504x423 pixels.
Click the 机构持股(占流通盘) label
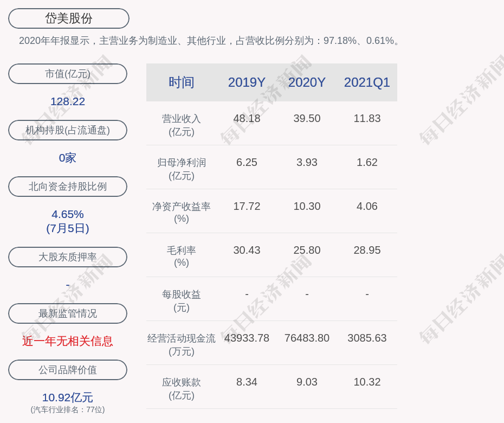click(68, 130)
